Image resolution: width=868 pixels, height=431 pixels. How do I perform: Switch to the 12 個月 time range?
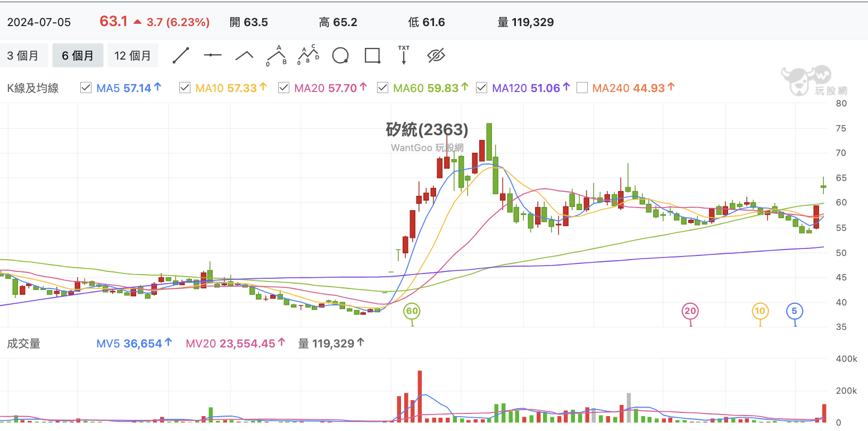(132, 55)
